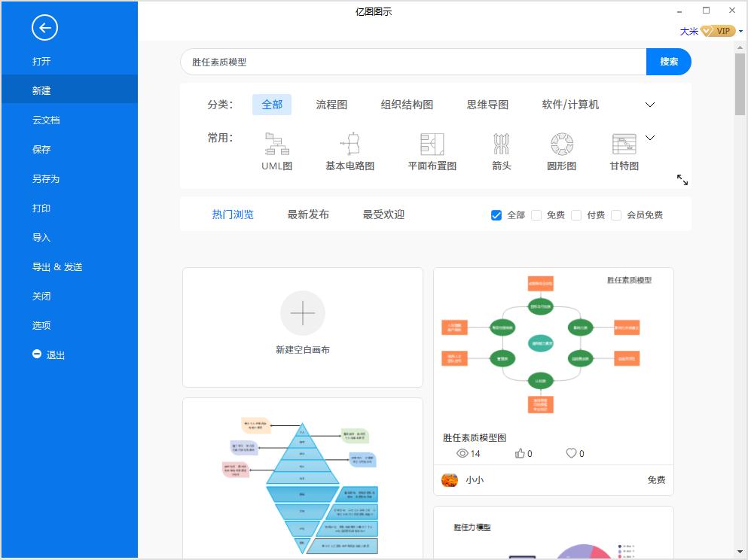Expand the category list with the top chevron

[x=649, y=105]
